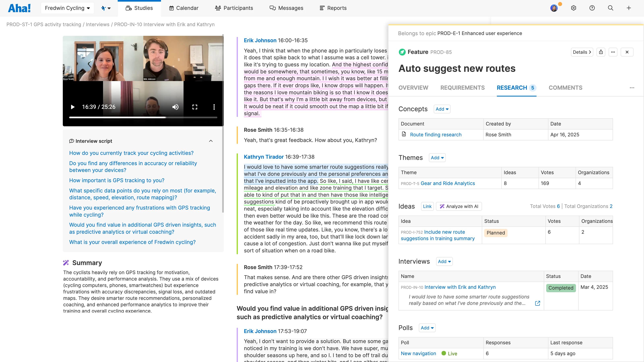This screenshot has width=644, height=362.
Task: Share the Auto suggest new routes feature
Action: tap(601, 52)
